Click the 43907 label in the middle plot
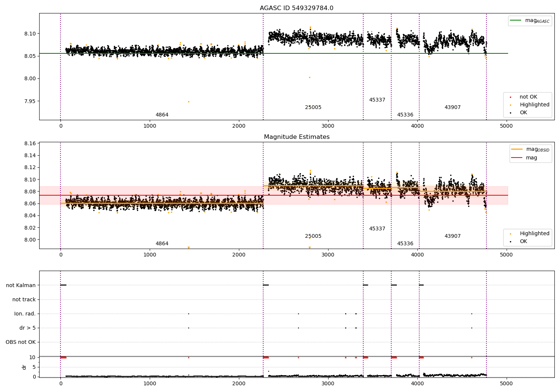 (452, 236)
